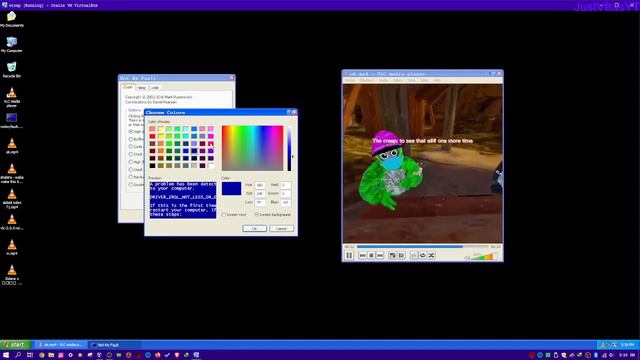The width and height of the screenshot is (640, 360).
Task: Open VLC Video menu
Action: [x=398, y=80]
